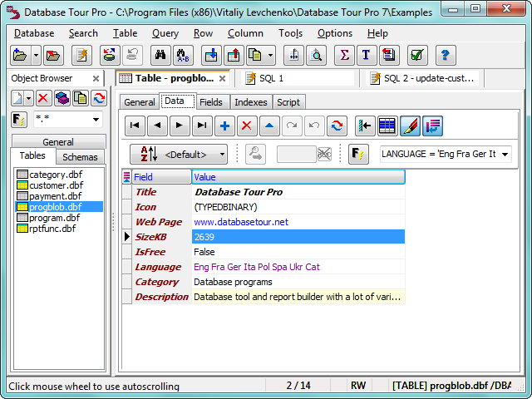
Task: Toggle the highlighted form view icon
Action: point(432,126)
